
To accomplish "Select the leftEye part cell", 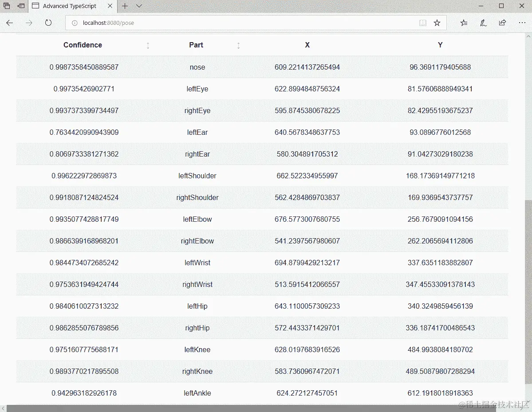I will click(197, 89).
